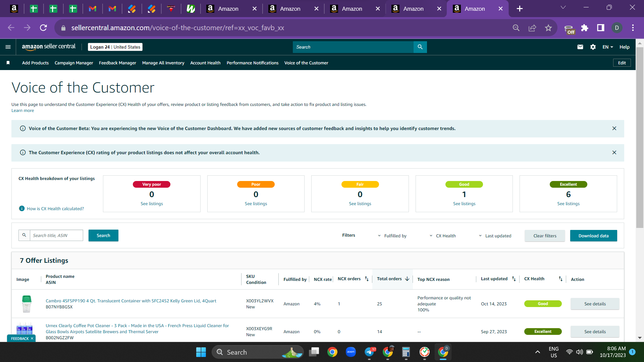Sort the Last updated column
The width and height of the screenshot is (644, 362).
point(514,279)
